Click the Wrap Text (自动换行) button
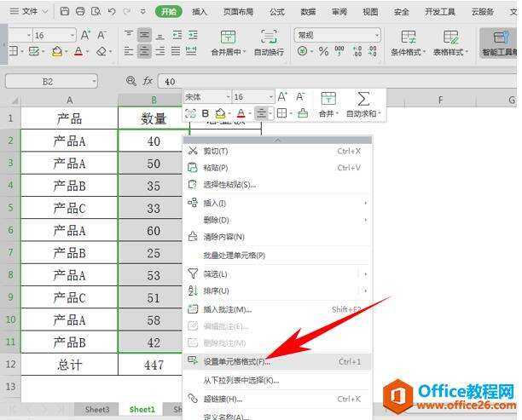The width and height of the screenshot is (522, 420). tap(269, 43)
